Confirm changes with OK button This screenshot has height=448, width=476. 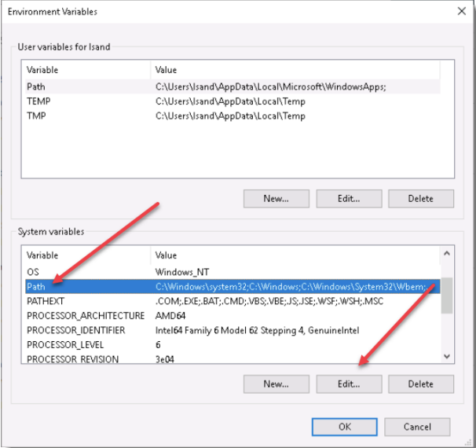pyautogui.click(x=345, y=427)
